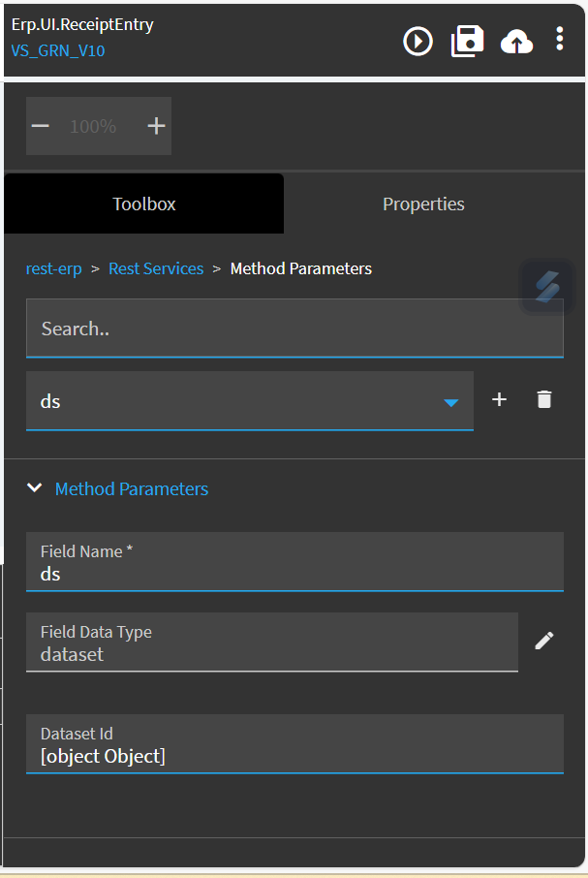Switch to the Properties tab
The width and height of the screenshot is (588, 878).
[x=423, y=204]
